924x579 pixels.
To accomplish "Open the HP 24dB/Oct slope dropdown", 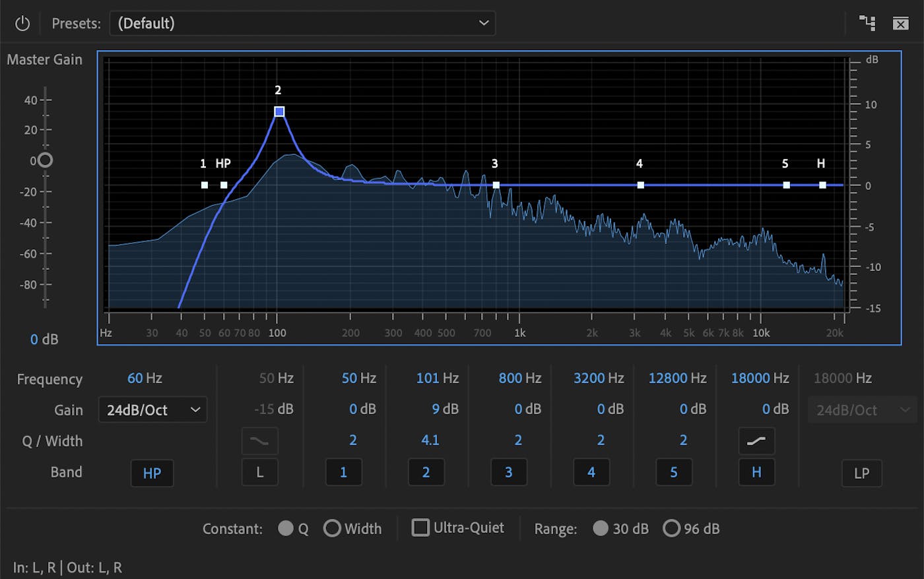I will click(152, 410).
